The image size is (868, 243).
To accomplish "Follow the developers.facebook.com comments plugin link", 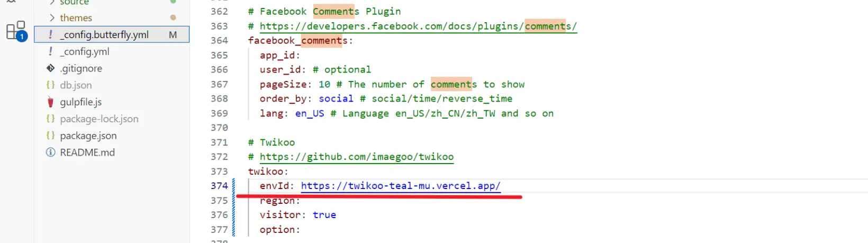I will tap(418, 26).
